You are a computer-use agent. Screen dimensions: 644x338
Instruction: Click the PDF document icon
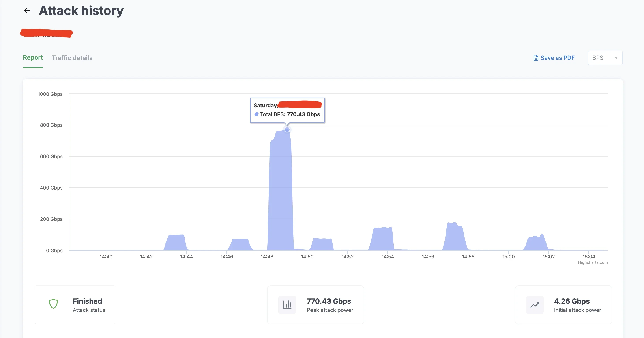(536, 58)
